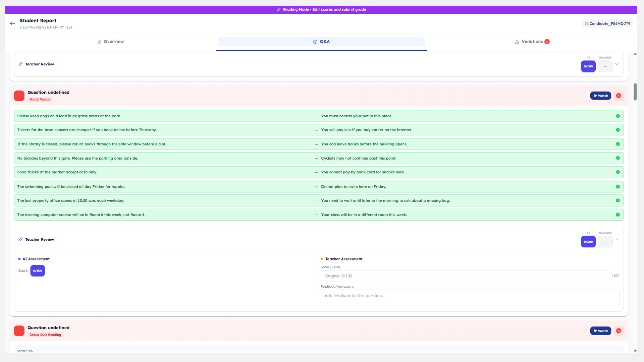
Task: Click the scrollbar down arrow
Action: click(x=635, y=351)
